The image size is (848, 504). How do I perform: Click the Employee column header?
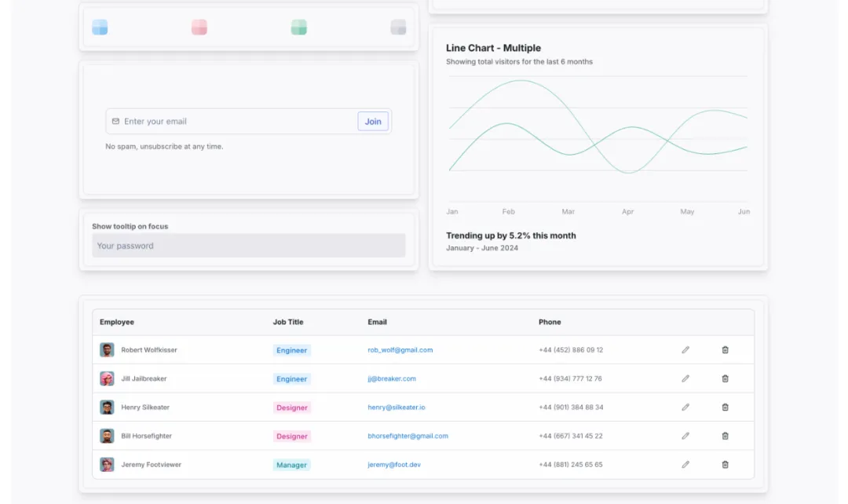click(117, 322)
